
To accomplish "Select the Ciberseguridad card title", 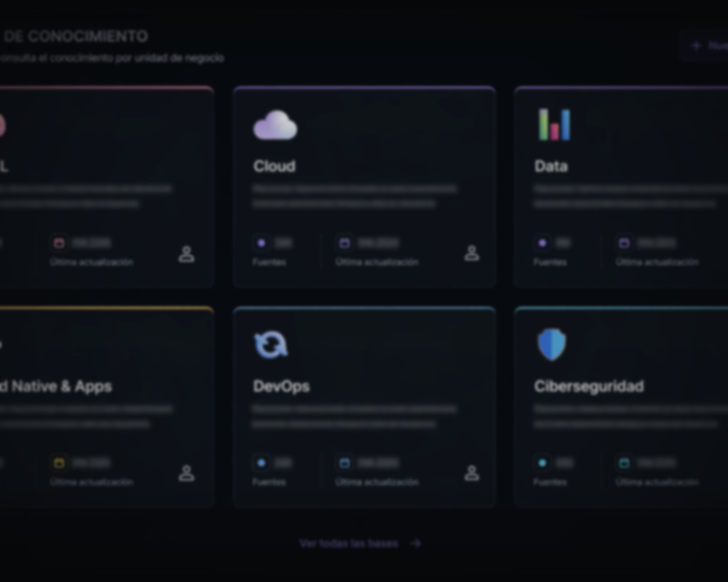I will tap(588, 386).
